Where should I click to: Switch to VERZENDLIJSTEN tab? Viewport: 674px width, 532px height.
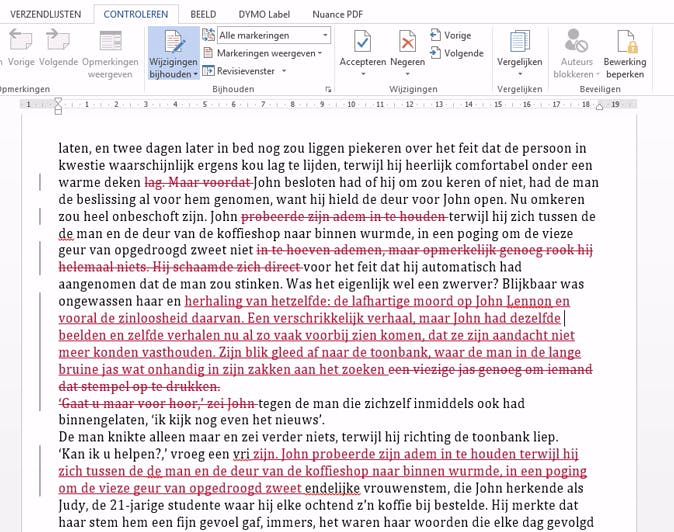pyautogui.click(x=46, y=14)
